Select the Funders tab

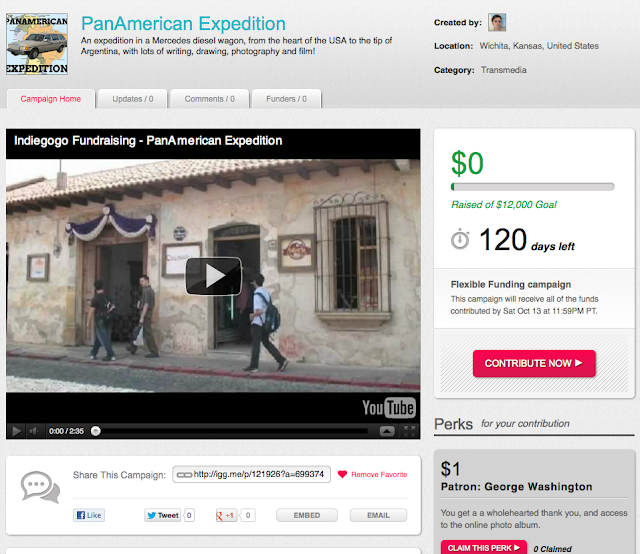(x=286, y=99)
